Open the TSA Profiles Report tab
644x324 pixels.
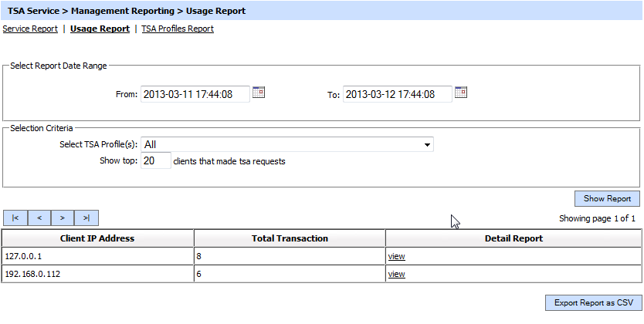tap(178, 29)
